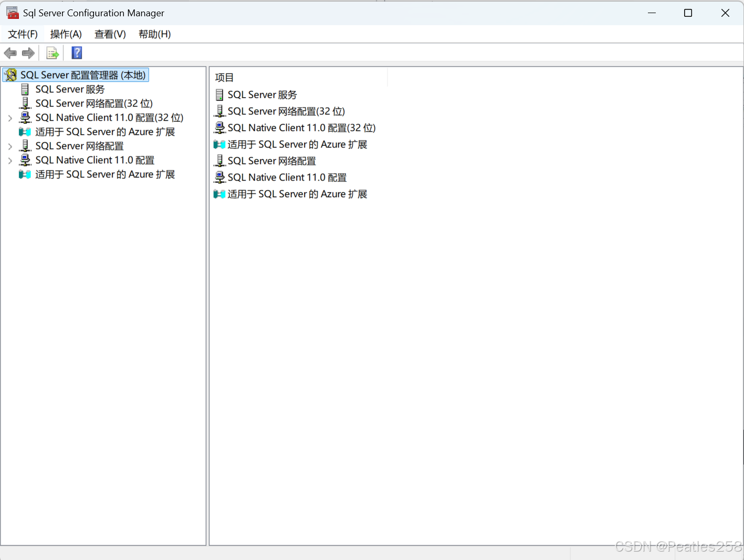Screen dimensions: 744x560
Task: Select root node SQL Server 配置管理器 (本地)
Action: click(76, 75)
